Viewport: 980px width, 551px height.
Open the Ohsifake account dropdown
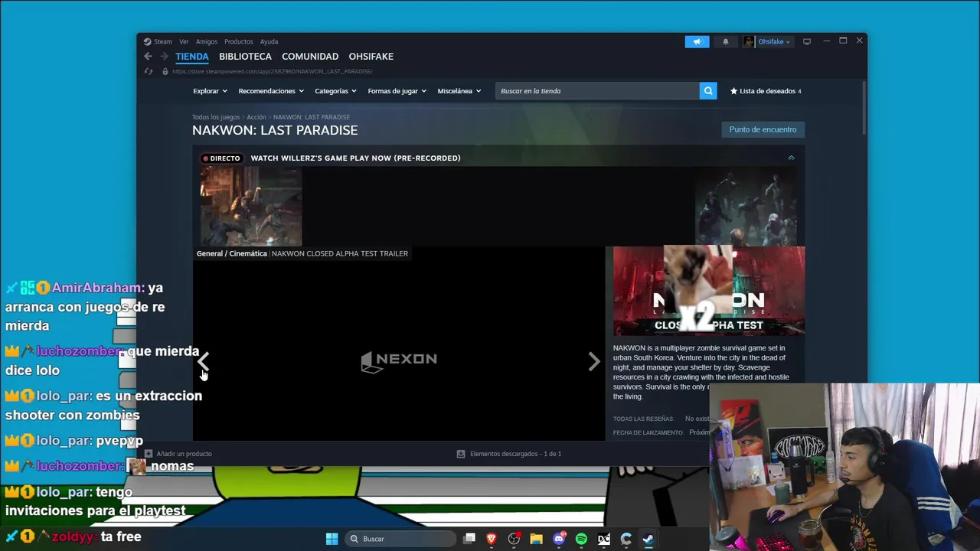[774, 41]
